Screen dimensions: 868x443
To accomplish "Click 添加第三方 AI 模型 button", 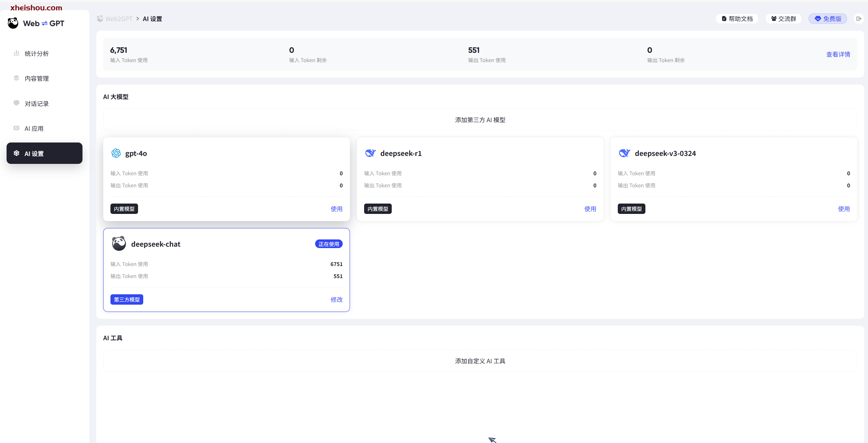I will [480, 120].
